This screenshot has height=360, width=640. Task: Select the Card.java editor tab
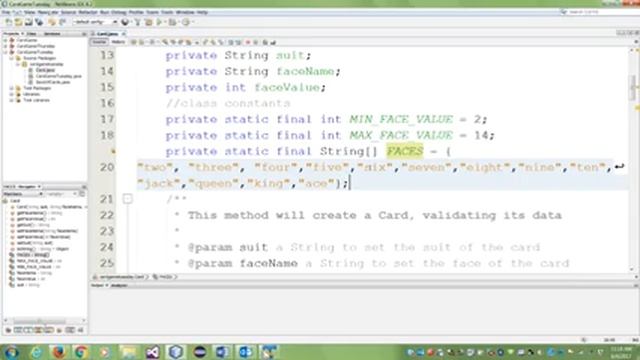[x=108, y=34]
